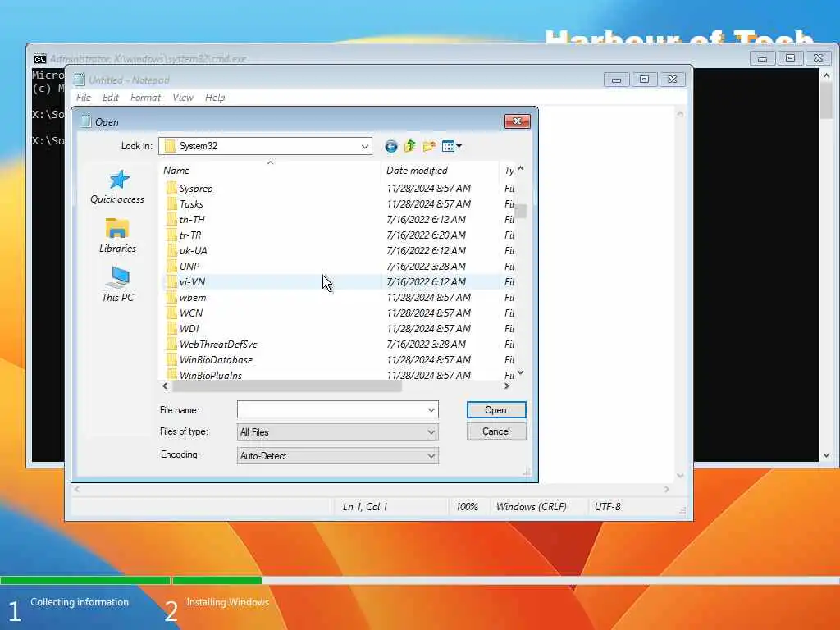Open Notepad File menu
This screenshot has width=840, height=630.
point(84,98)
